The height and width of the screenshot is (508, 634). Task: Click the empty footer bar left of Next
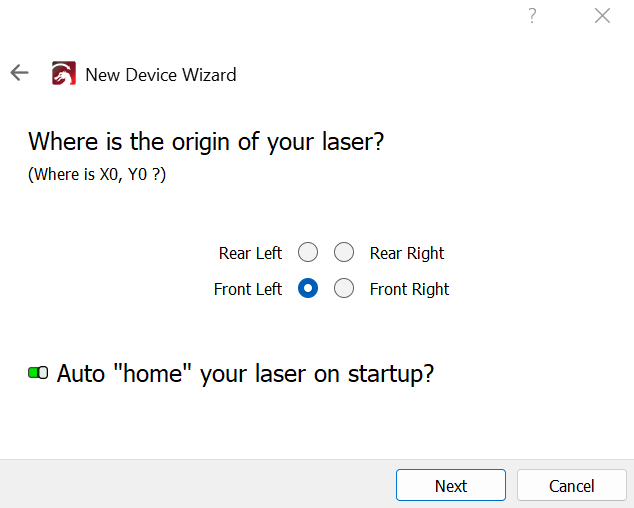coord(200,485)
